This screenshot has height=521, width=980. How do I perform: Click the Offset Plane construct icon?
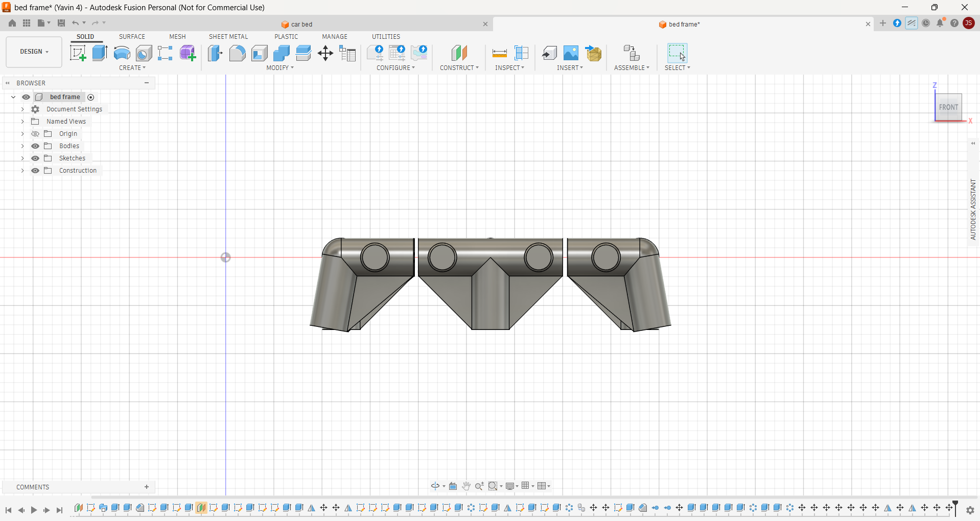pyautogui.click(x=459, y=53)
